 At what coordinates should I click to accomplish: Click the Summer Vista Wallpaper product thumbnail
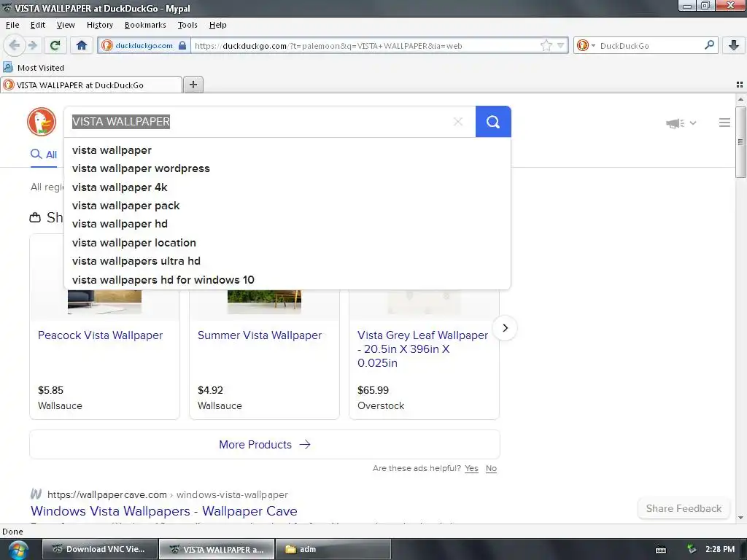pos(264,301)
